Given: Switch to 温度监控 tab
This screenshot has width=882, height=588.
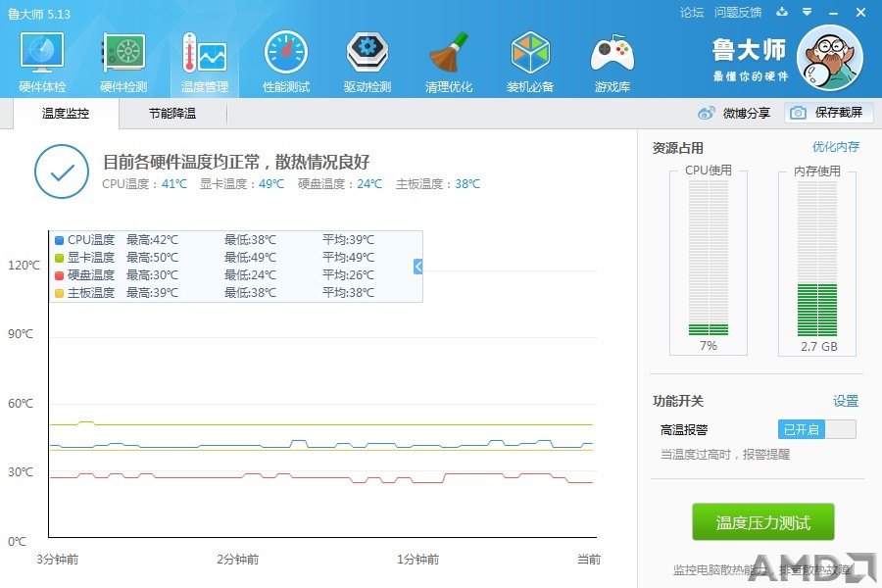Looking at the screenshot, I should pos(66,114).
